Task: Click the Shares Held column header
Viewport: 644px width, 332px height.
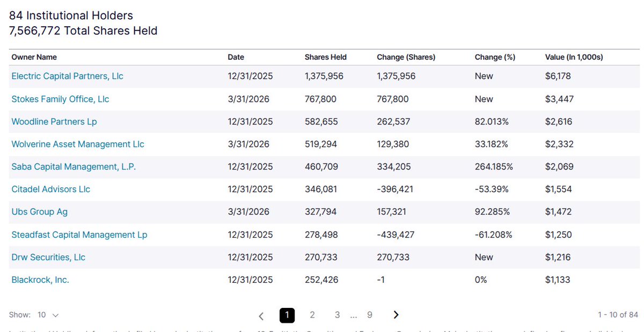Action: pyautogui.click(x=326, y=57)
